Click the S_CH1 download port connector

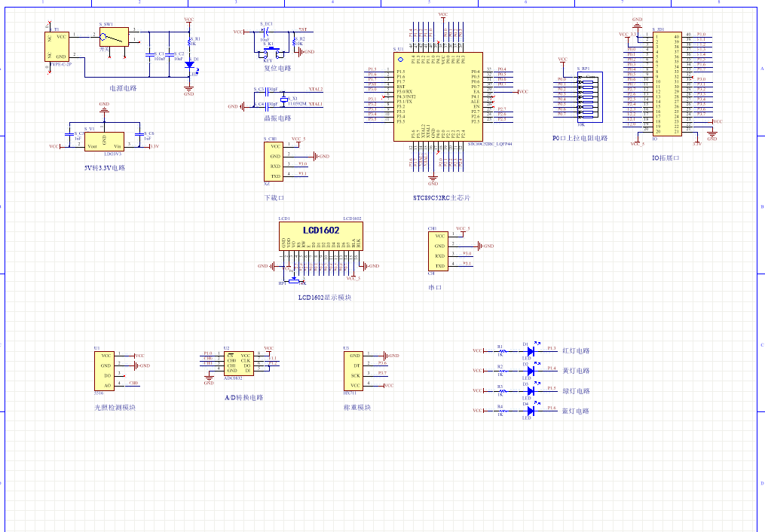275,161
